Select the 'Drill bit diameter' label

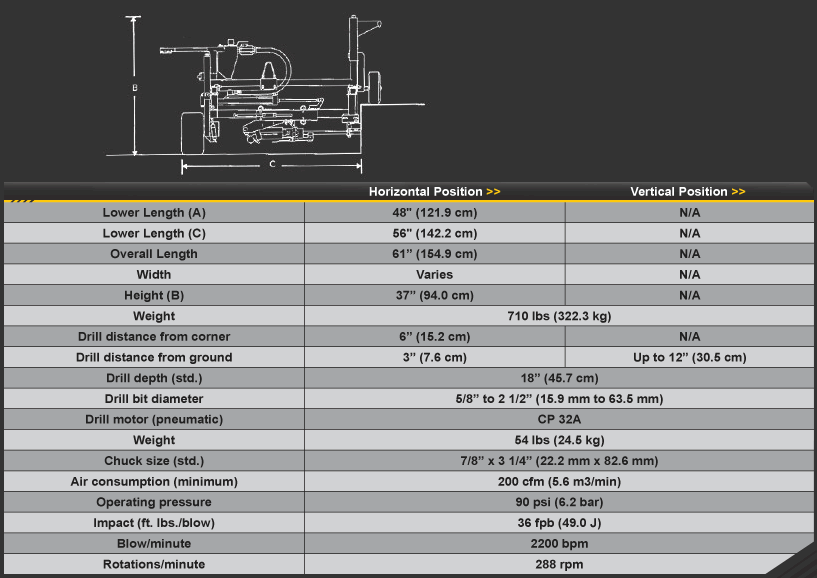[x=154, y=399]
